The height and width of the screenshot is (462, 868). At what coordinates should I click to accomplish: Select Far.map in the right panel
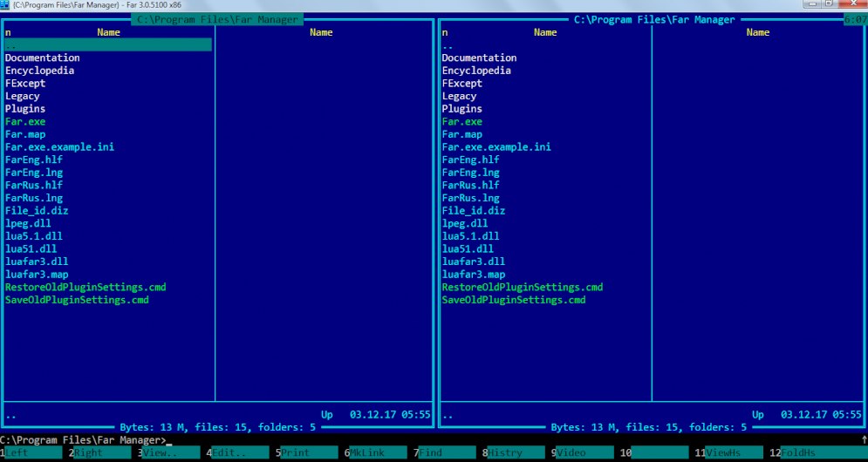click(x=462, y=134)
